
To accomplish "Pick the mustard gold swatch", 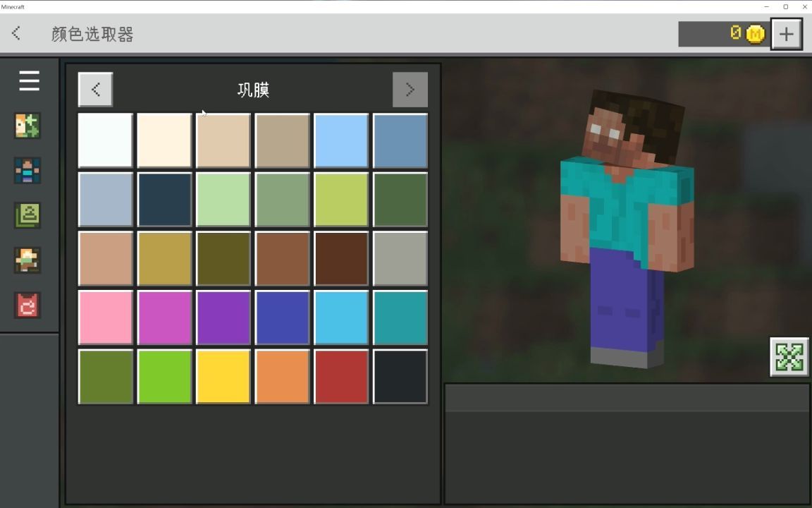I will point(164,259).
